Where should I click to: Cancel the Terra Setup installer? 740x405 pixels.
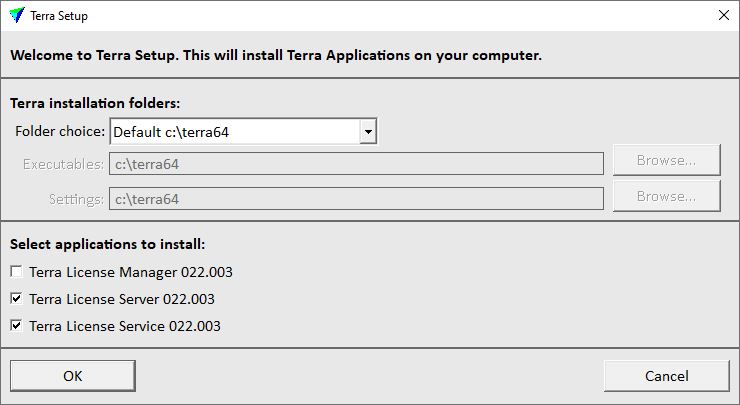666,376
